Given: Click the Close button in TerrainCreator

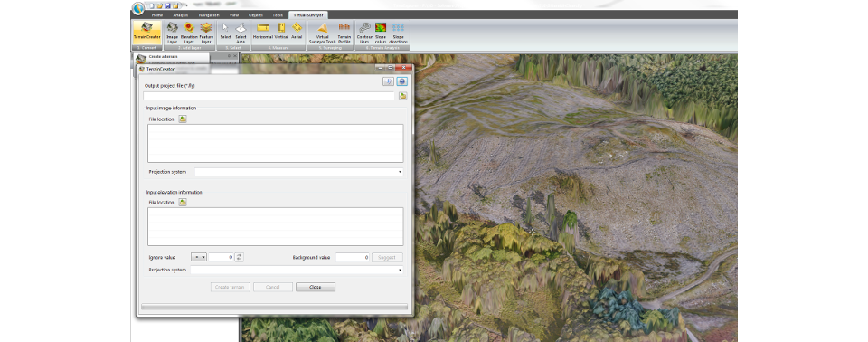Looking at the screenshot, I should (x=316, y=287).
